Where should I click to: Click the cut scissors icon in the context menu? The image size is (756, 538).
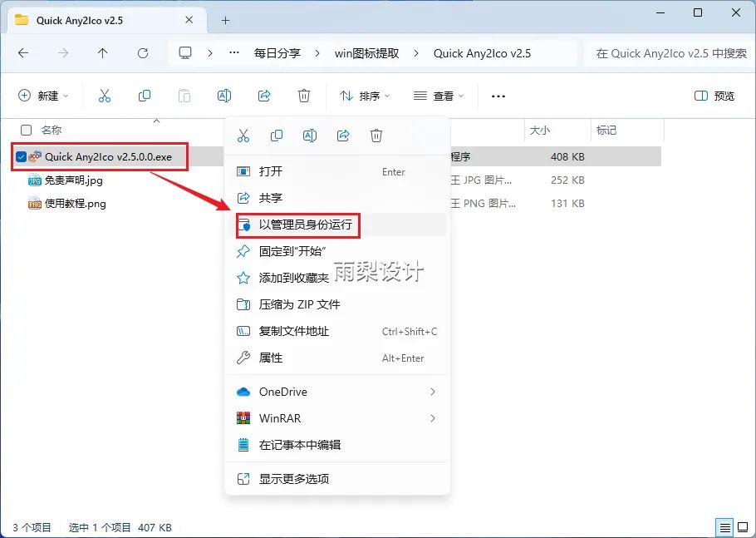click(x=243, y=136)
